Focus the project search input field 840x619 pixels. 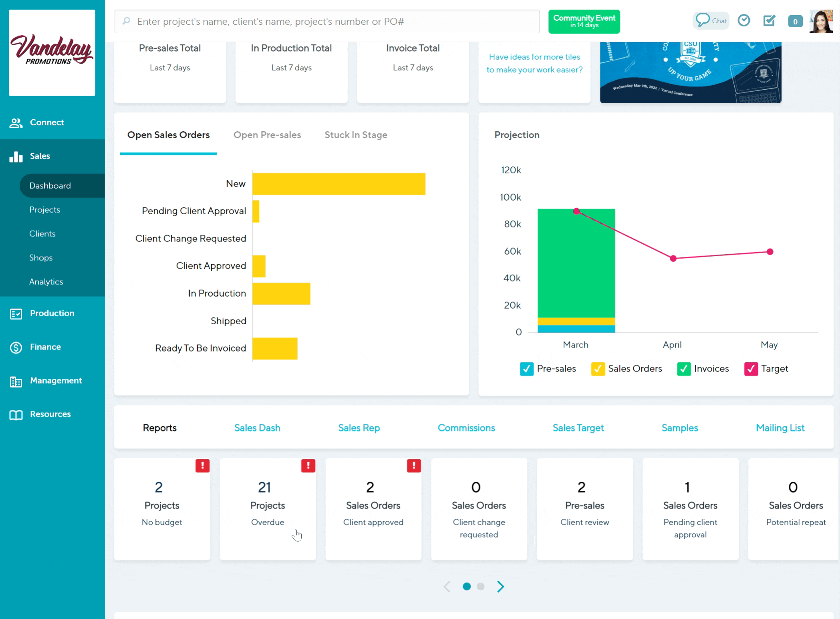(x=326, y=22)
